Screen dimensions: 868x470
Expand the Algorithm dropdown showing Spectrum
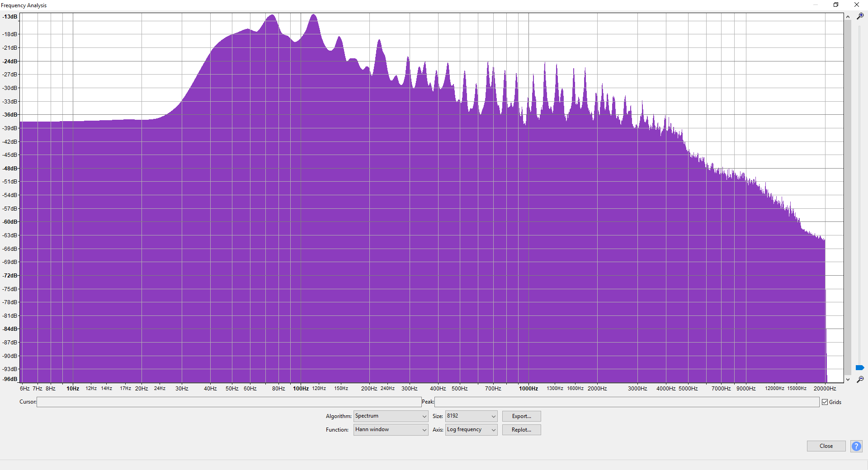click(x=391, y=416)
